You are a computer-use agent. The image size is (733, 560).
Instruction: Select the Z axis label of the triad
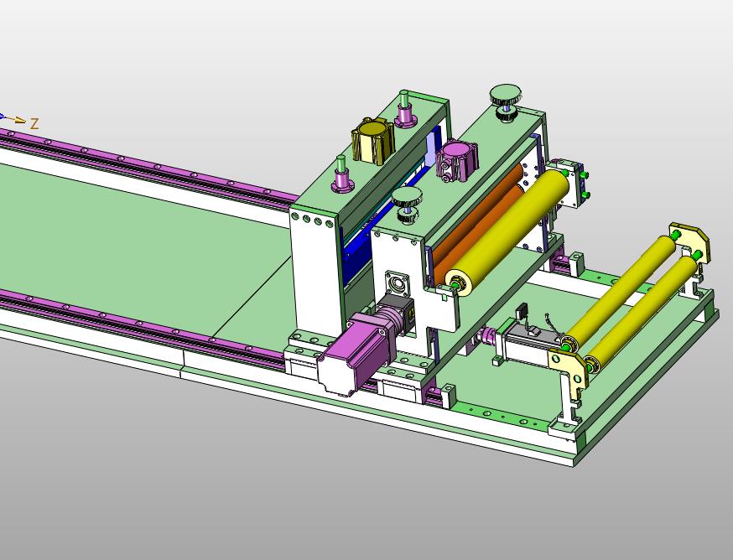tap(34, 124)
